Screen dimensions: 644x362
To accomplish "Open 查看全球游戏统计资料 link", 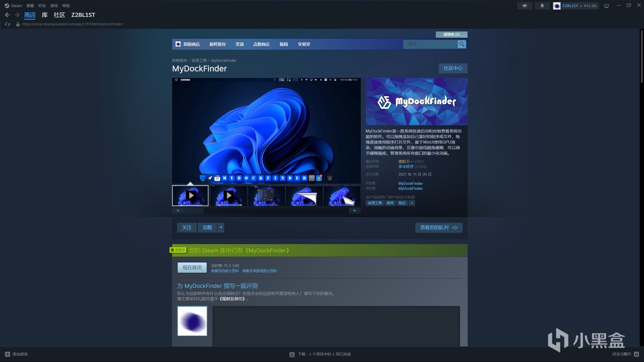I will (x=259, y=271).
